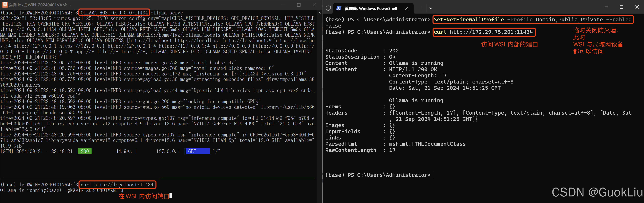Open a new tab with plus button
The height and width of the screenshot is (203, 644).
click(421, 8)
